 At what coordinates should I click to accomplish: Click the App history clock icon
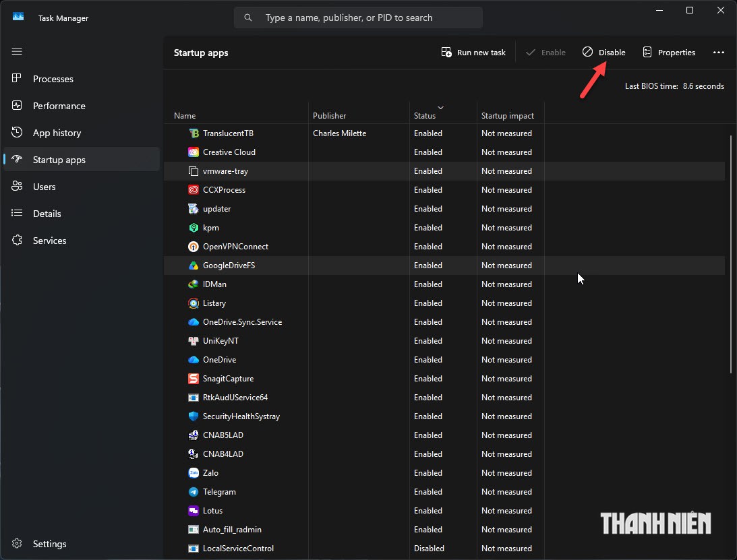click(x=17, y=133)
